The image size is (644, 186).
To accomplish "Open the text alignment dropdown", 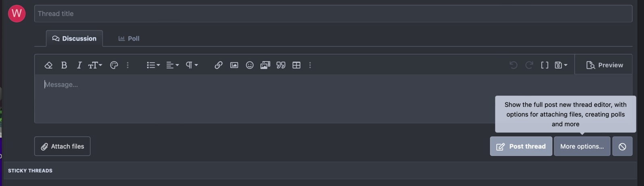I will click(x=172, y=65).
